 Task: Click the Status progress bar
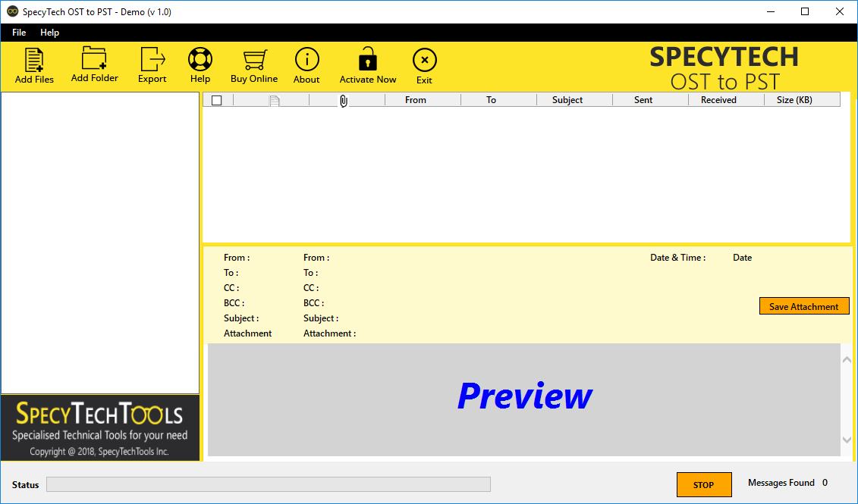[268, 484]
